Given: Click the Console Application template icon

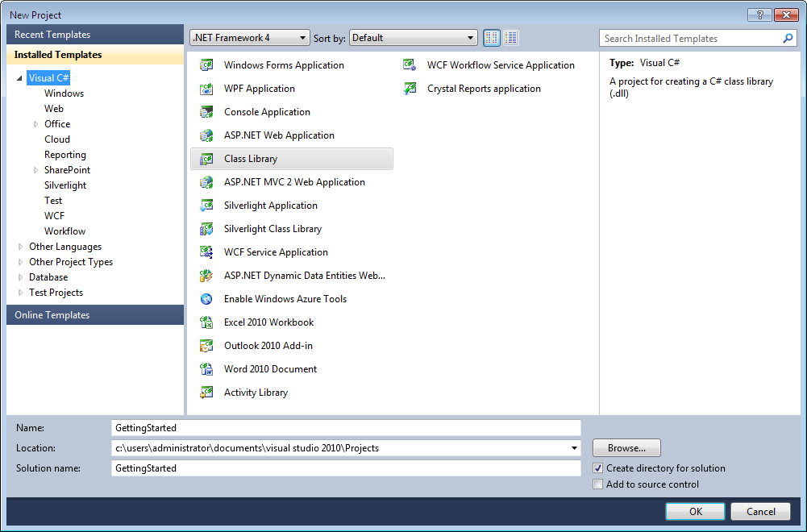Looking at the screenshot, I should coord(206,112).
